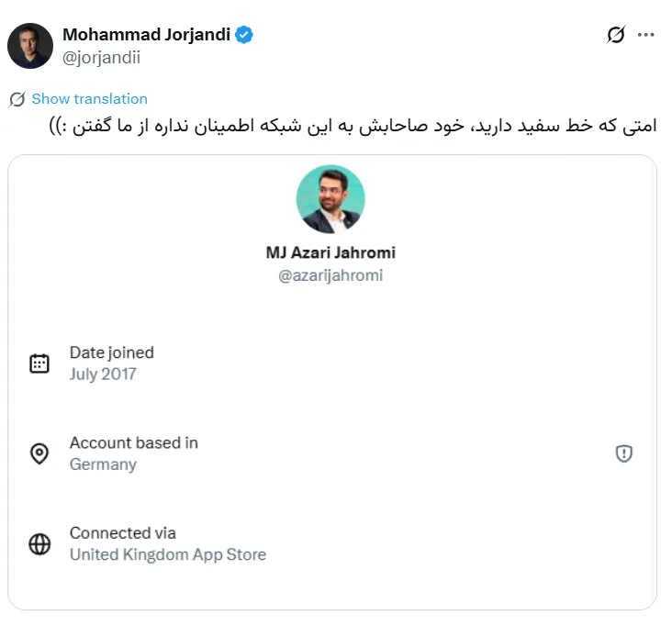
Task: Click the blue verified badge
Action: 244,35
